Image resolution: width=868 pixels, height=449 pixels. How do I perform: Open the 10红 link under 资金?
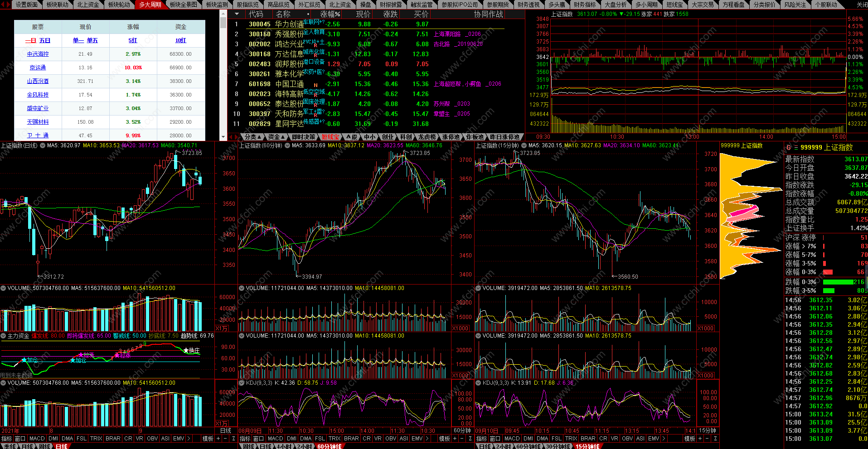tap(181, 40)
